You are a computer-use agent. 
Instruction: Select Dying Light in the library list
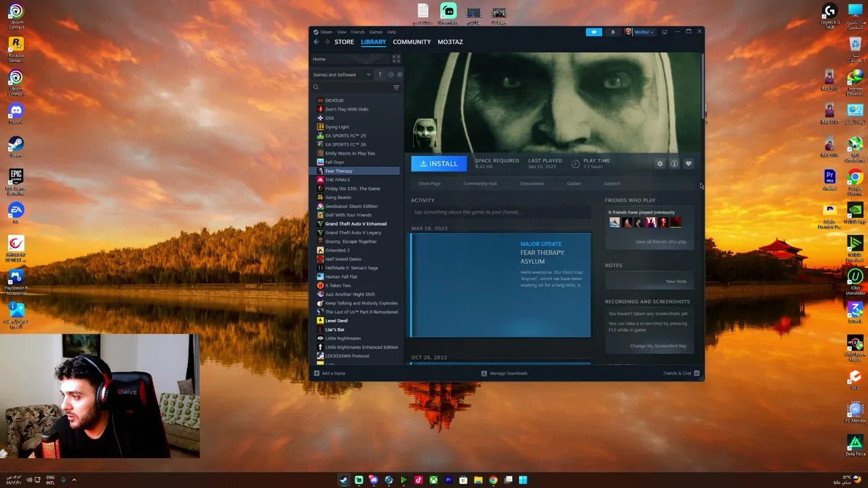[x=336, y=127]
